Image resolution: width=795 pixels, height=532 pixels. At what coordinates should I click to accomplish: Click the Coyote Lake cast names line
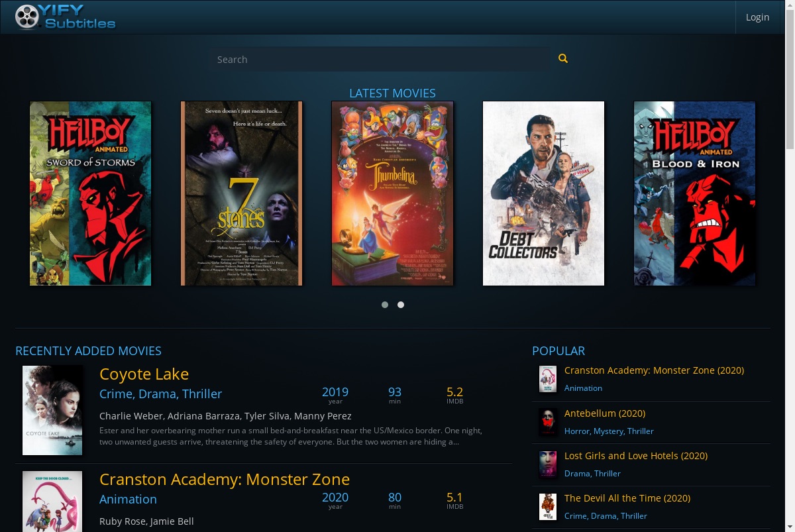point(225,416)
